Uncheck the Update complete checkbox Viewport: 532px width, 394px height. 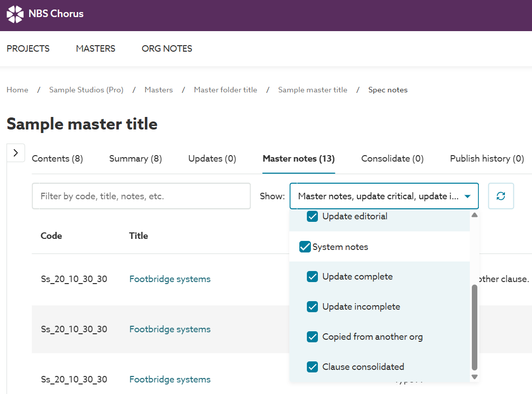(312, 277)
